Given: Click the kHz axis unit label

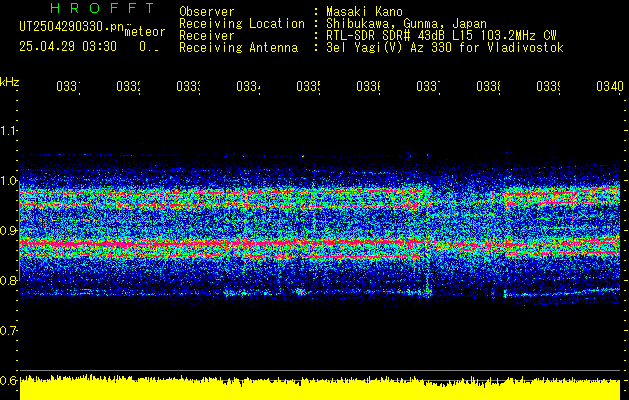Looking at the screenshot, I should coord(9,82).
